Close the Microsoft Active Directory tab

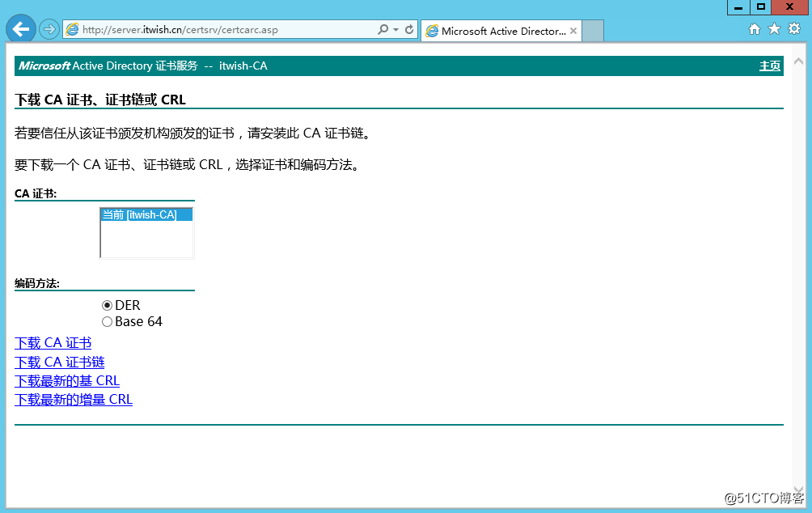(573, 31)
